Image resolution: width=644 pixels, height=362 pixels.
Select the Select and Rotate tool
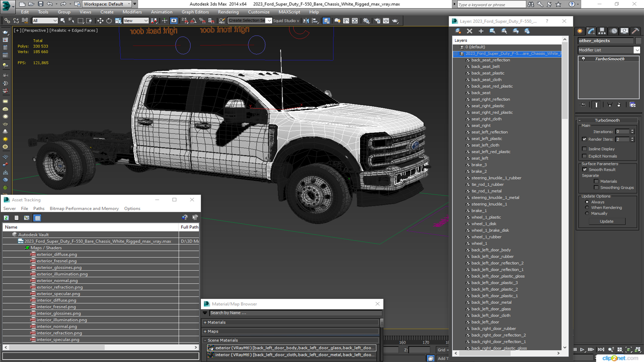pyautogui.click(x=109, y=21)
